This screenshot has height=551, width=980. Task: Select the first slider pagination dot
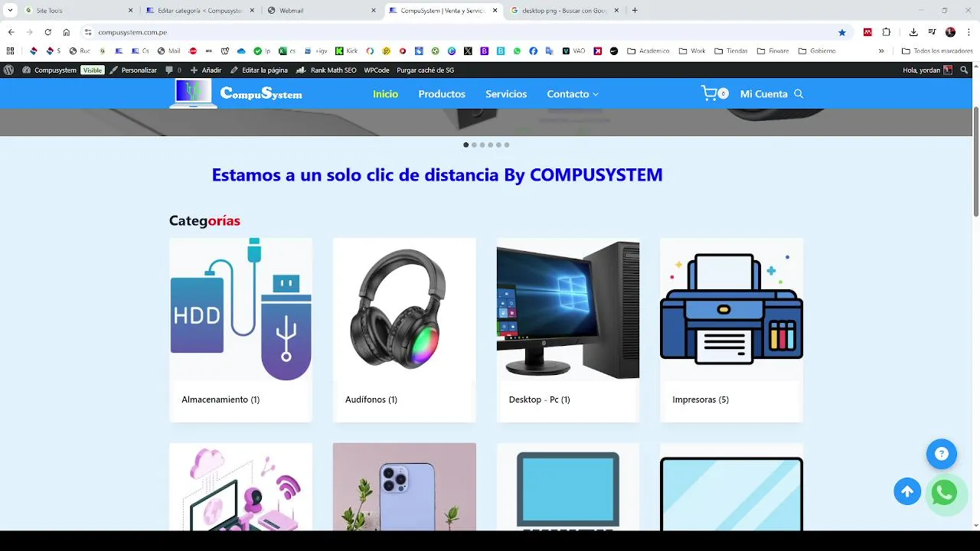coord(465,145)
